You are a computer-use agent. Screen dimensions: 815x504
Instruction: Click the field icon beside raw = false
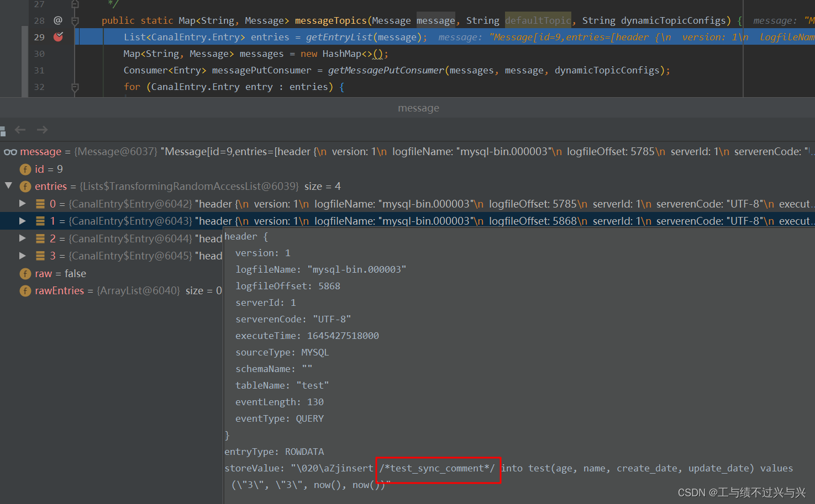click(25, 274)
